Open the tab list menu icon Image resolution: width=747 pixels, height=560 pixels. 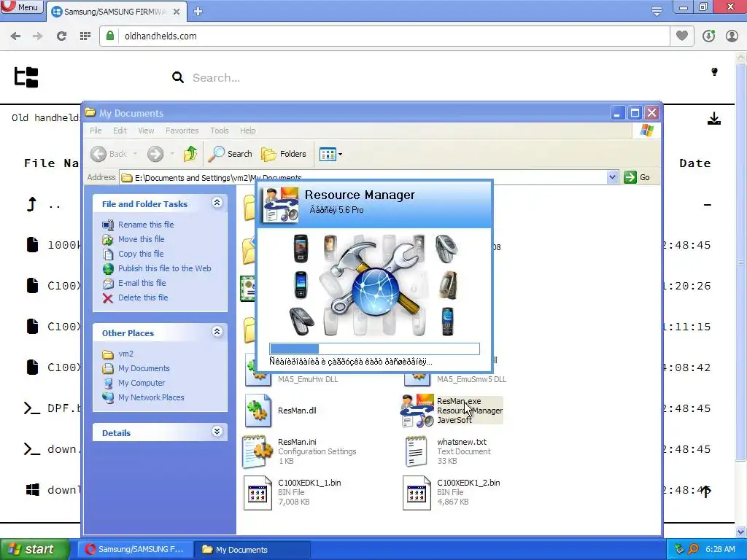click(657, 11)
